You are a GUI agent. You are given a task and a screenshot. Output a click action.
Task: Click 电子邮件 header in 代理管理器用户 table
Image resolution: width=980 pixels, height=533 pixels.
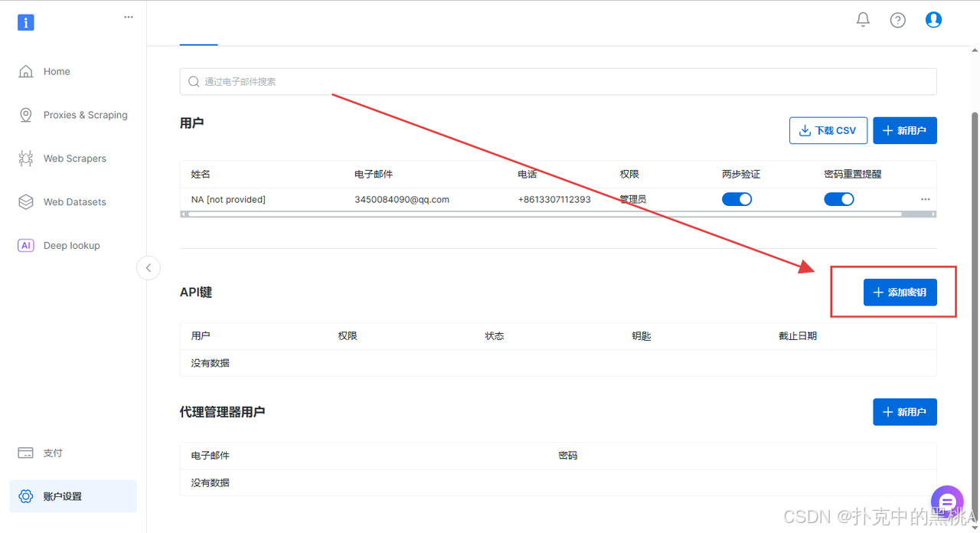click(x=210, y=455)
